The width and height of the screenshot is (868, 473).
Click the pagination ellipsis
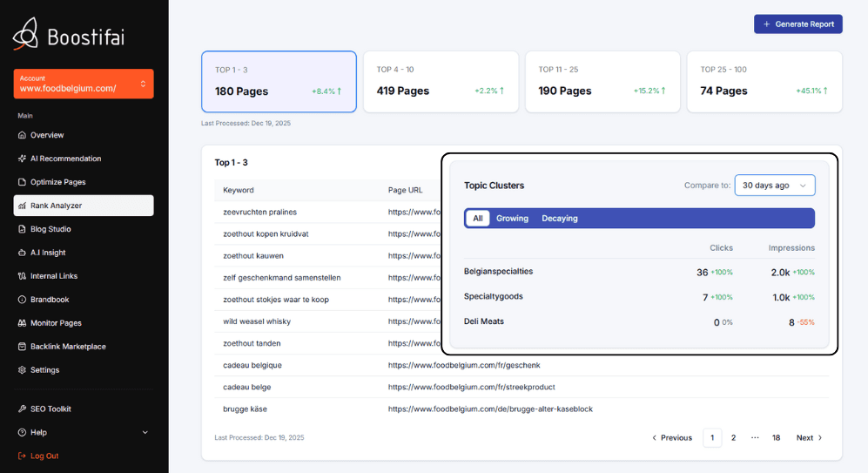(x=755, y=437)
